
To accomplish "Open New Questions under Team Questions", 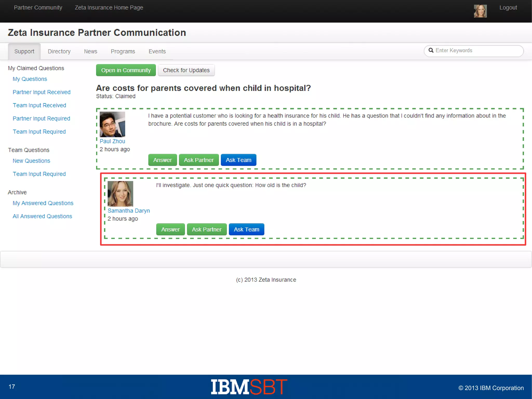I will click(x=31, y=161).
